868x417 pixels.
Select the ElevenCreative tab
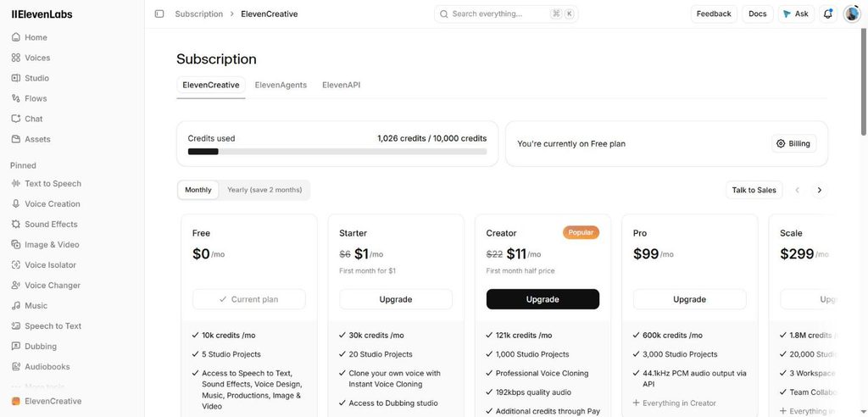[211, 86]
